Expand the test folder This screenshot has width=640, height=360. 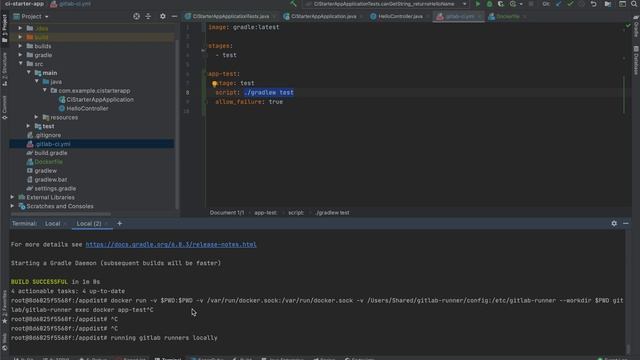pyautogui.click(x=28, y=127)
